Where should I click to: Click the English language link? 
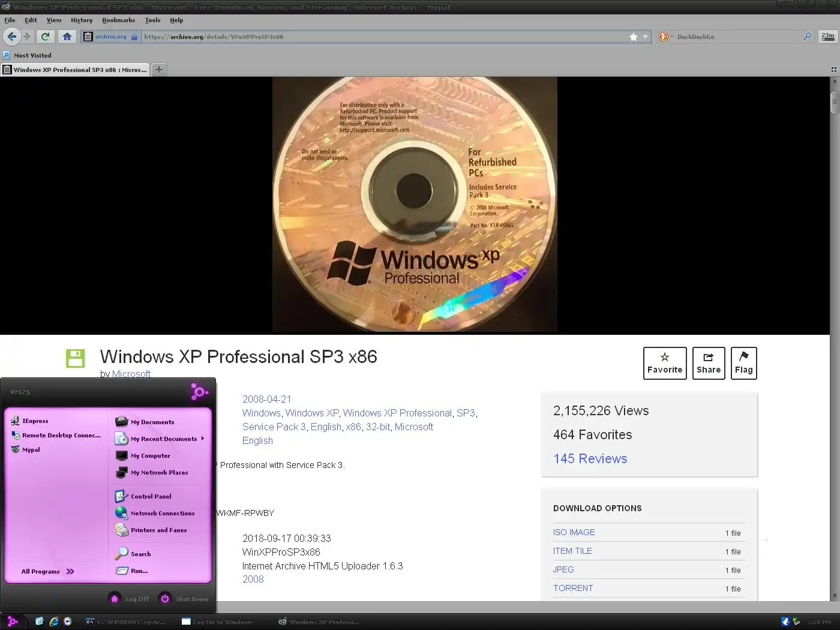(x=257, y=440)
